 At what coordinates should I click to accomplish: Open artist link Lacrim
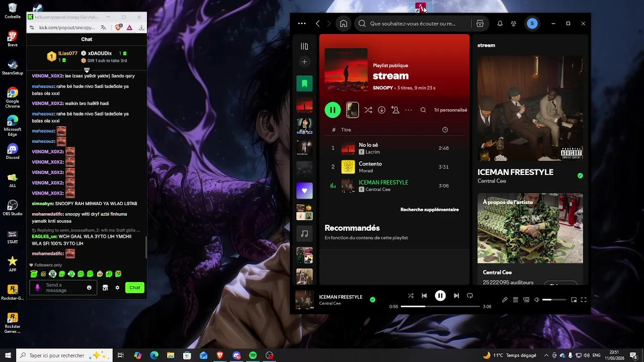373,152
